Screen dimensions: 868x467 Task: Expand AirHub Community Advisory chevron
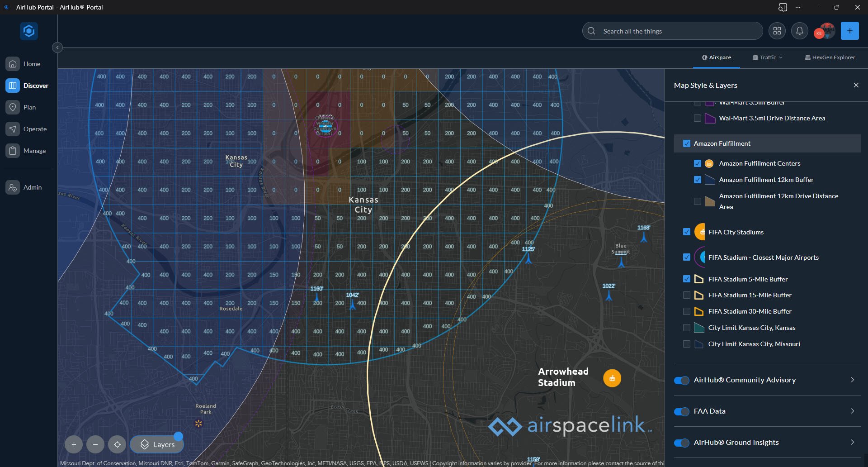[x=853, y=380]
